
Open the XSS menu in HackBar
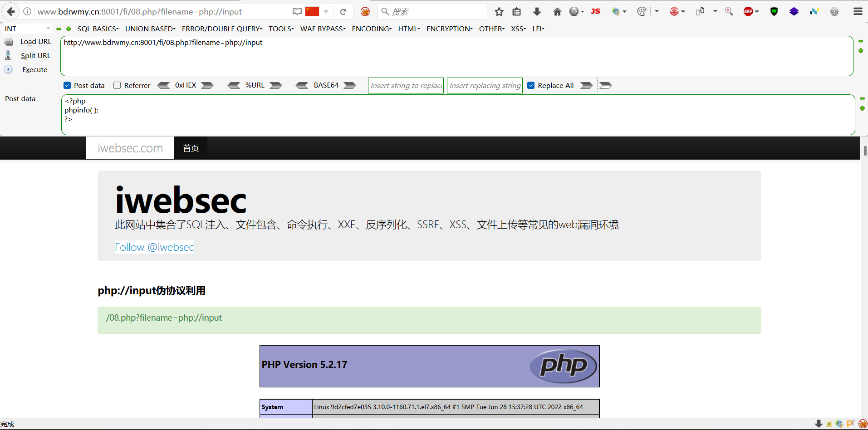pyautogui.click(x=519, y=29)
